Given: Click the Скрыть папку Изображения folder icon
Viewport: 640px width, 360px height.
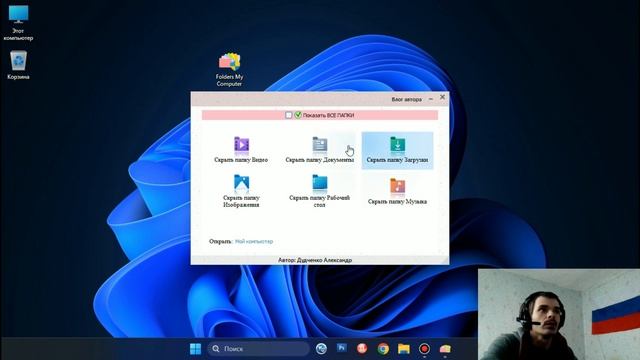Looking at the screenshot, I should pos(241,183).
